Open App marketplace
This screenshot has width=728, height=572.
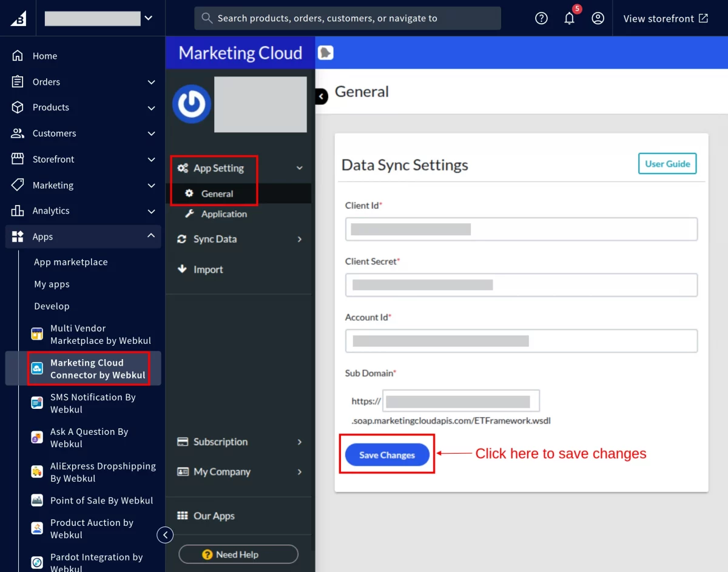71,262
